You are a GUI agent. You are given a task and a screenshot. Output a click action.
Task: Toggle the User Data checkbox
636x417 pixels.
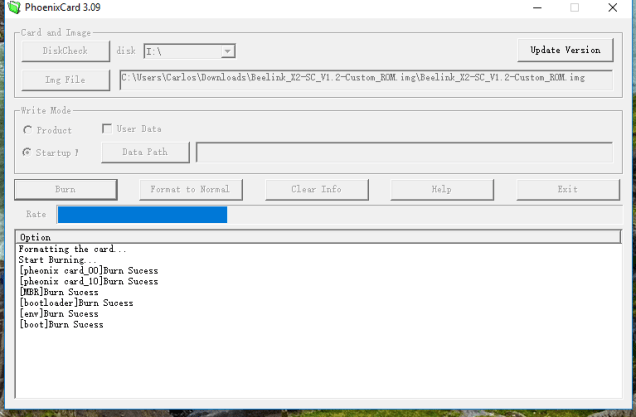tap(107, 129)
